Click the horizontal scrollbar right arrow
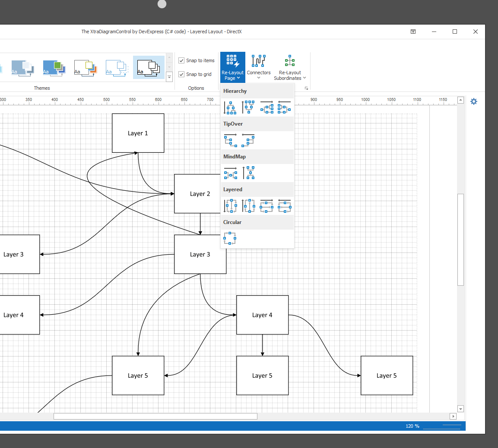The height and width of the screenshot is (448, 498). click(x=453, y=416)
